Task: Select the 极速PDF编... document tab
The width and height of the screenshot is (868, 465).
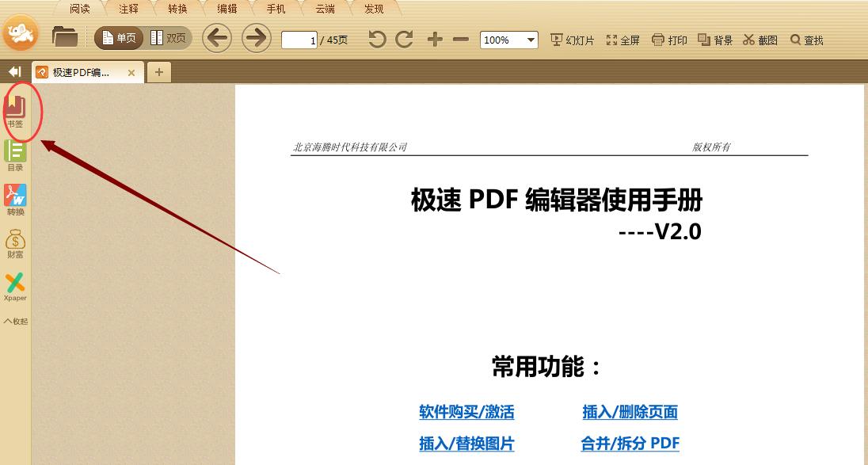Action: (86, 73)
